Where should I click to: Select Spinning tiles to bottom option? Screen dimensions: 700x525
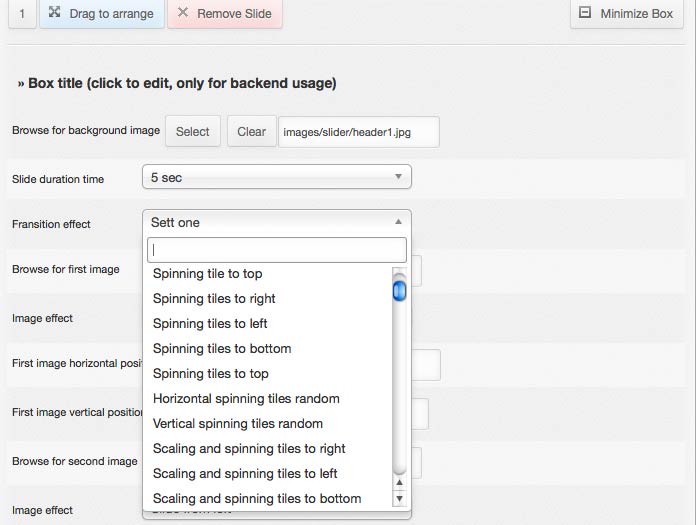222,349
